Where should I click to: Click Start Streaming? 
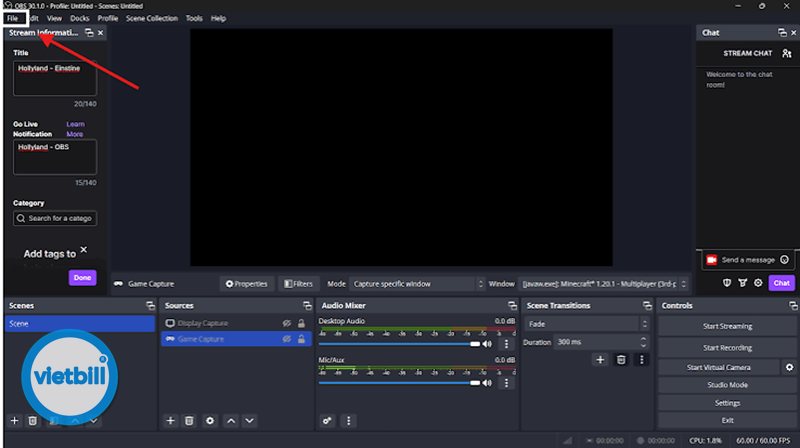pyautogui.click(x=727, y=326)
